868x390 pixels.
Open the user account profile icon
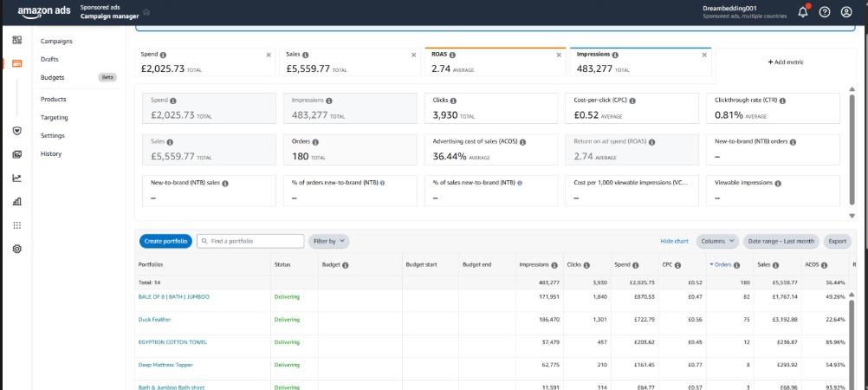846,12
